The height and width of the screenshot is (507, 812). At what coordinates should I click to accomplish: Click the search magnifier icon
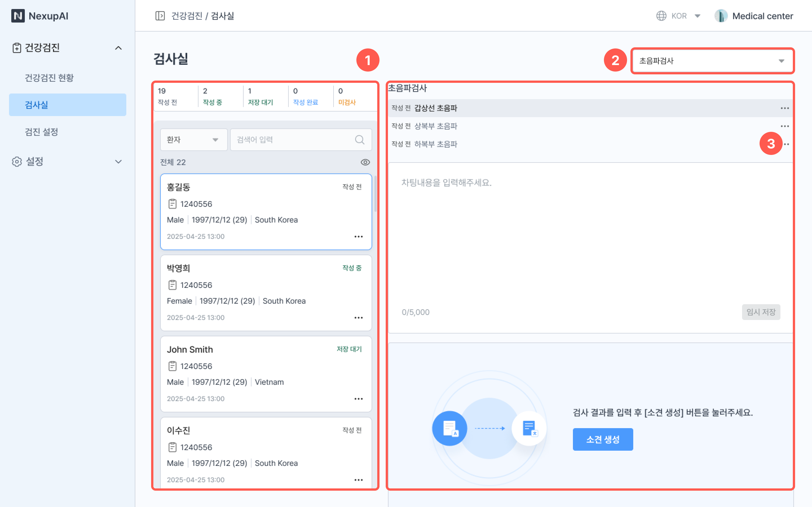[x=359, y=139]
